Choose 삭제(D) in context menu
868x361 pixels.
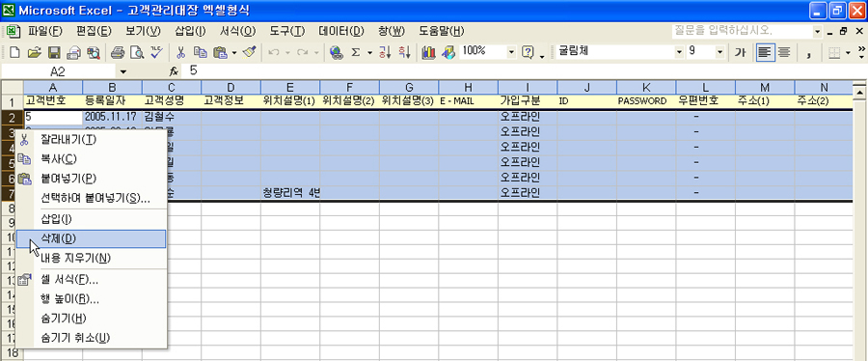[92, 238]
